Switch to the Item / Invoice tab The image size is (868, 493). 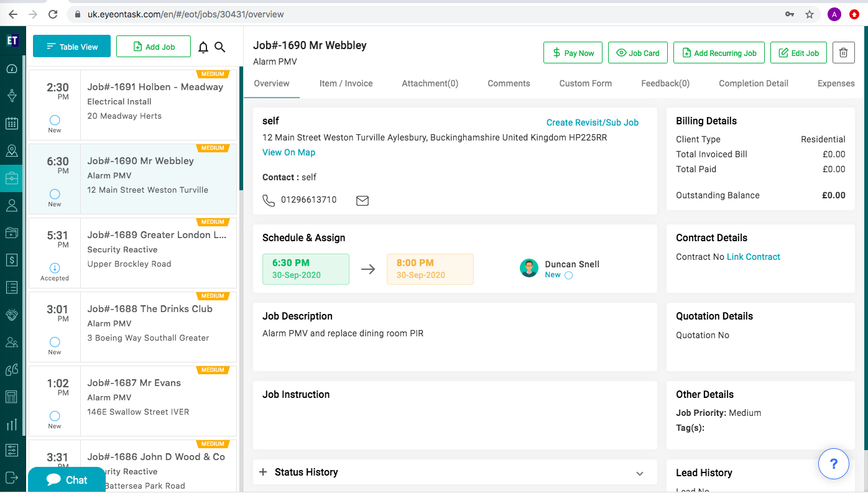(x=346, y=83)
